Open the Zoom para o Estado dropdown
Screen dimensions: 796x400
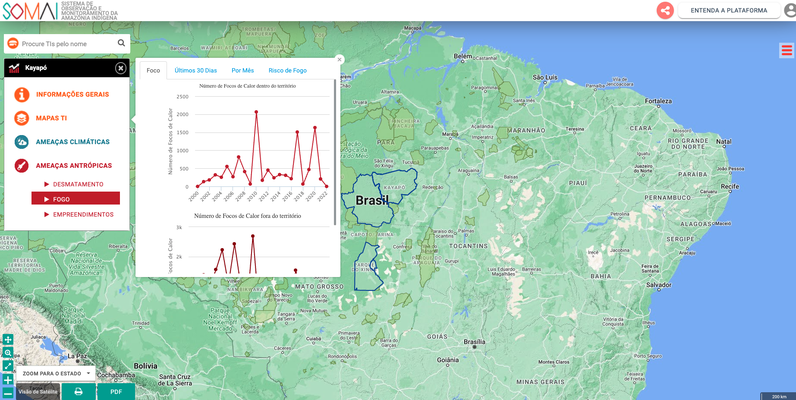pos(57,373)
